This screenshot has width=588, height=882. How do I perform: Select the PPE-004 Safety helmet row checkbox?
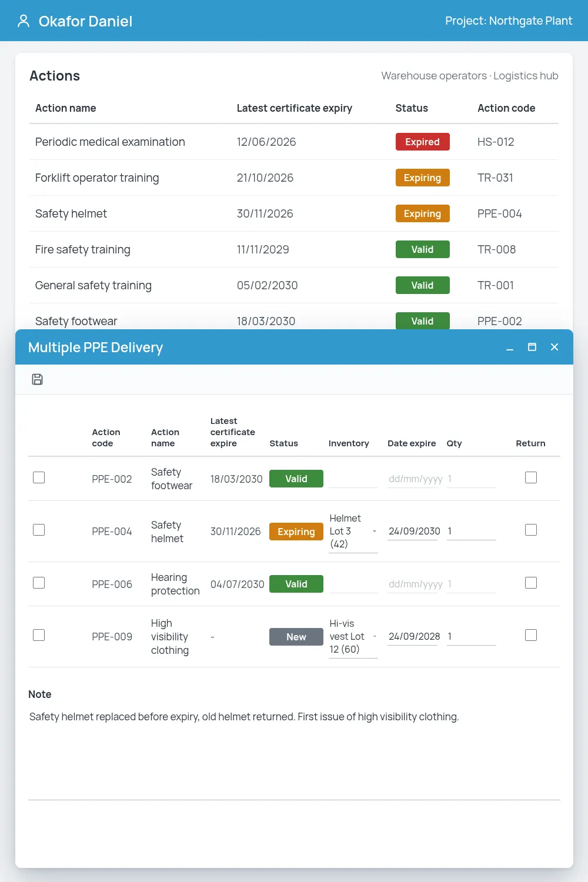tap(39, 530)
